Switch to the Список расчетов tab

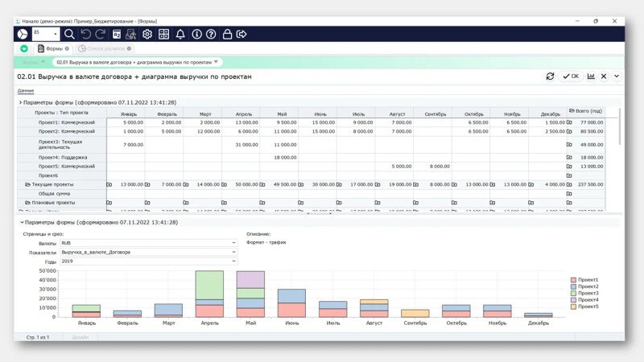(105, 49)
